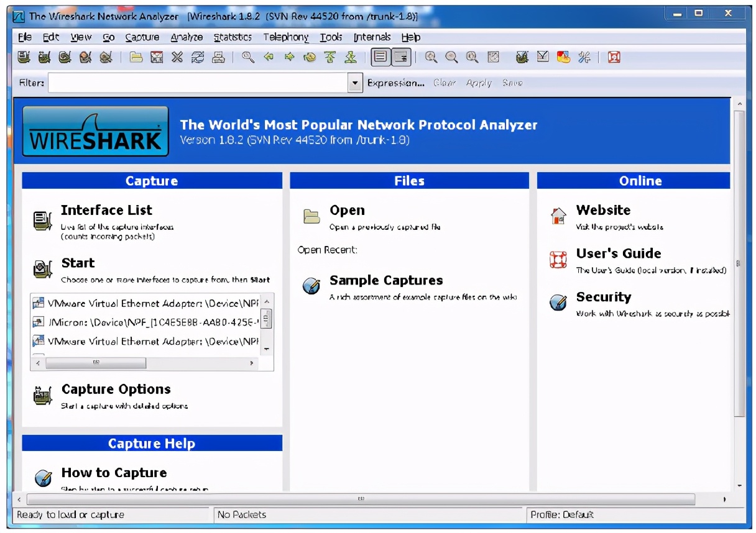
Task: Toggle packet list colorization button
Action: coord(380,58)
